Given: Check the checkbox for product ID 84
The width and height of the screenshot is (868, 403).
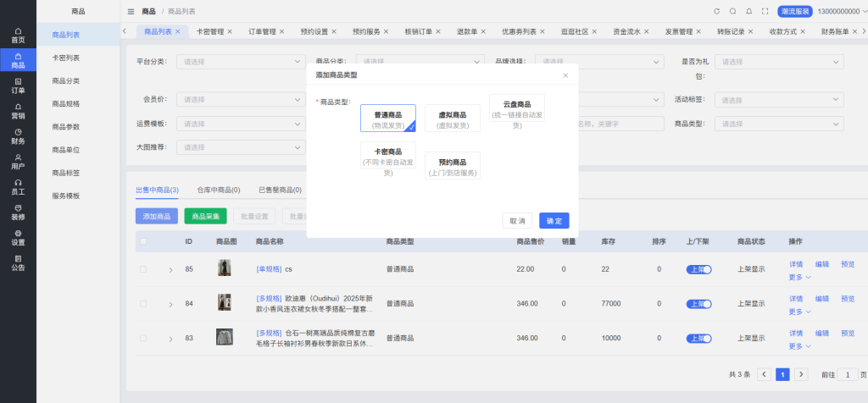Looking at the screenshot, I should click(x=143, y=303).
